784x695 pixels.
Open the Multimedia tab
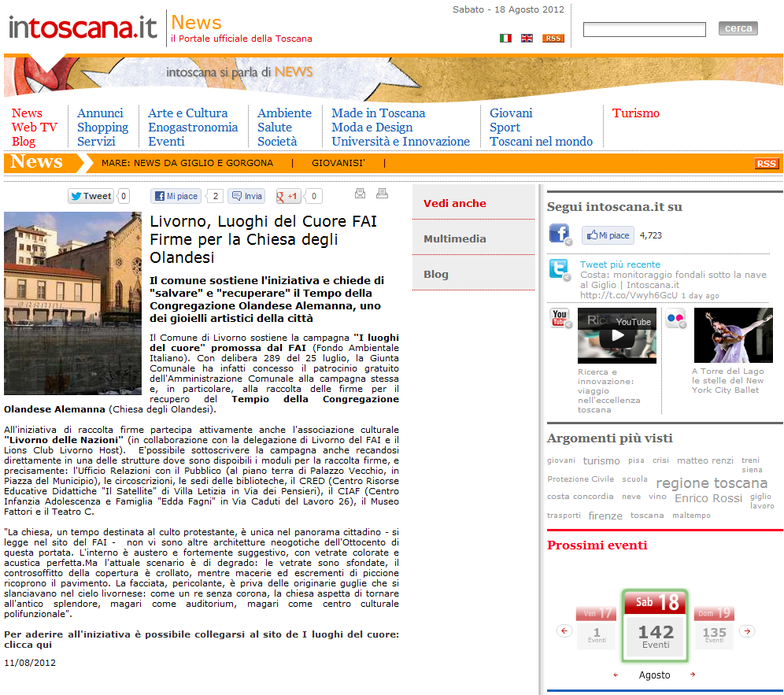point(455,238)
